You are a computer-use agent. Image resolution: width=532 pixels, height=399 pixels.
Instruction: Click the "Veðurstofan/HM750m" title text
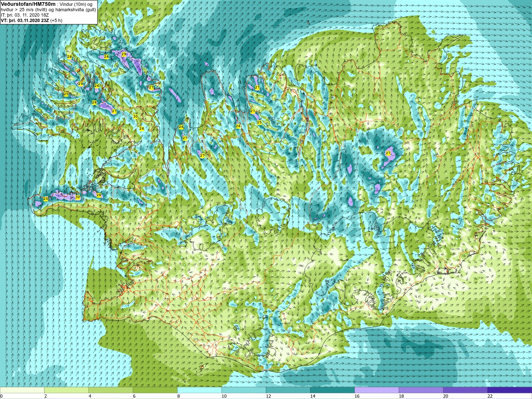28,4
